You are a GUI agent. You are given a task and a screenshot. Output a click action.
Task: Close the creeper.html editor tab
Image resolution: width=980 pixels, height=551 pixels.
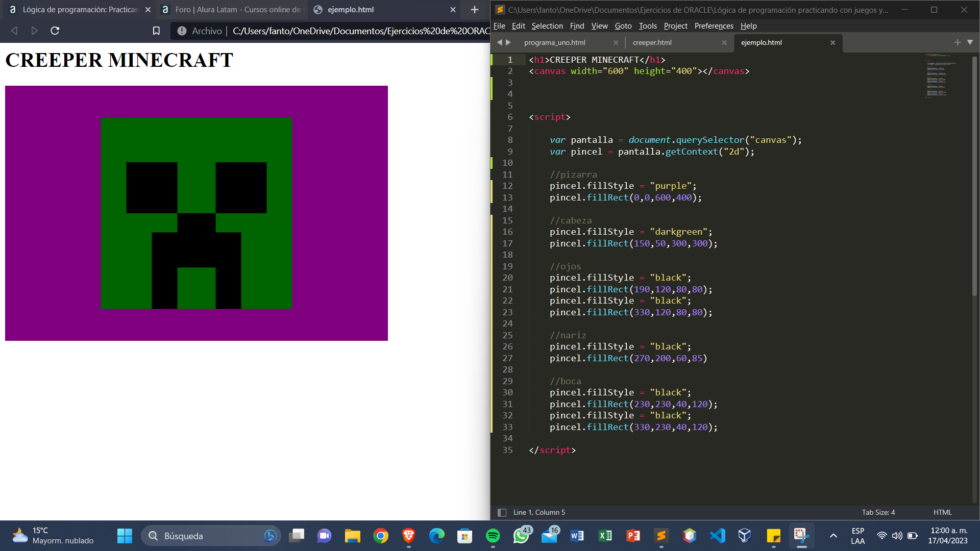pos(724,43)
